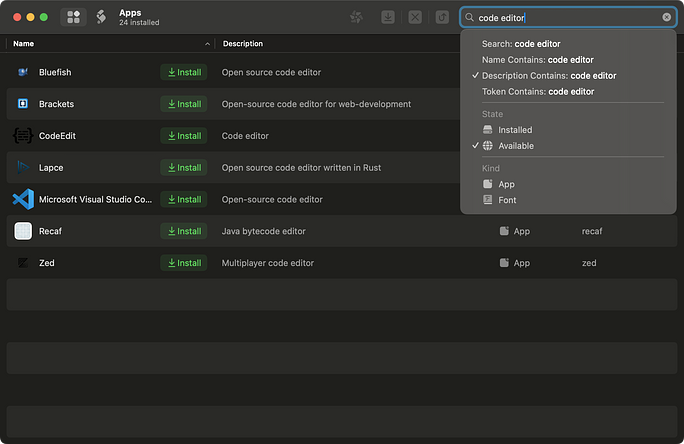Select the Bluefish row name
Image resolution: width=684 pixels, height=444 pixels.
[x=55, y=72]
